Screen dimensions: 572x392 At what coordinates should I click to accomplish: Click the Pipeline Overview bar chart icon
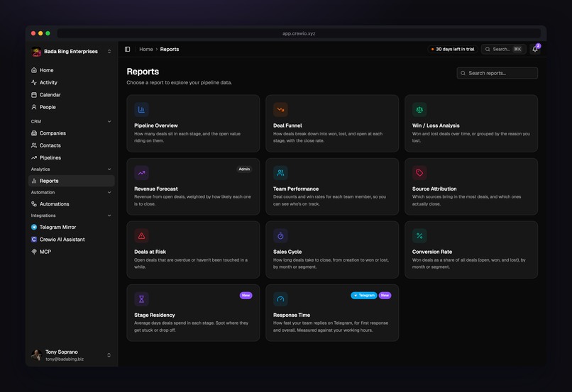tap(141, 110)
